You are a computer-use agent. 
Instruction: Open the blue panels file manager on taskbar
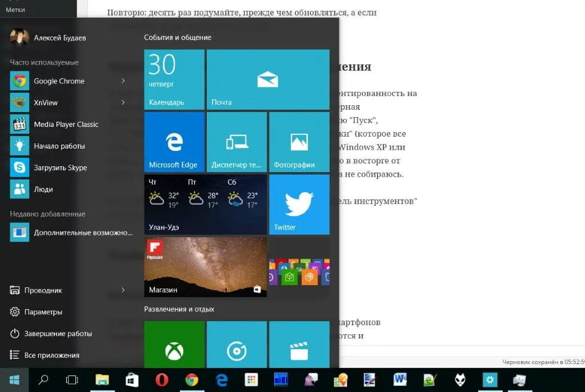pos(281,380)
